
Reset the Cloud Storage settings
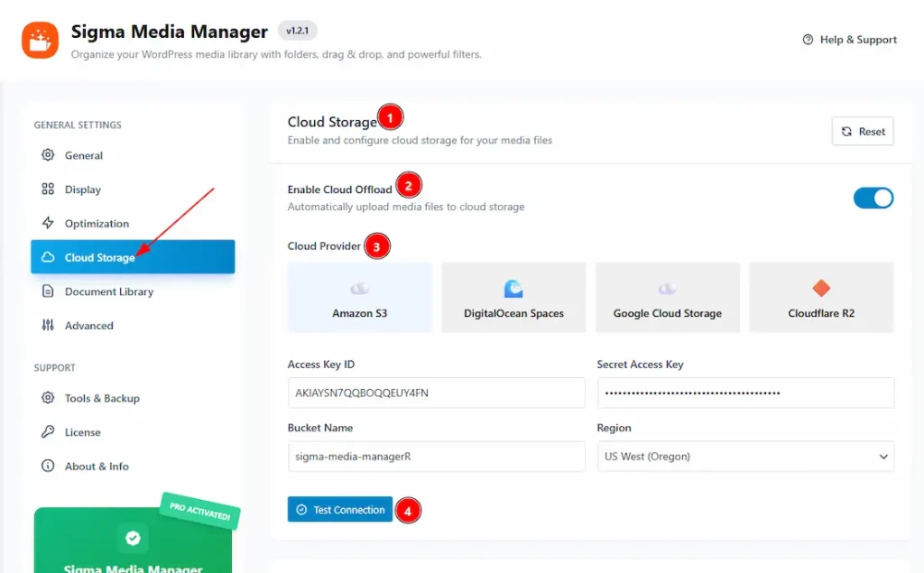pos(862,131)
